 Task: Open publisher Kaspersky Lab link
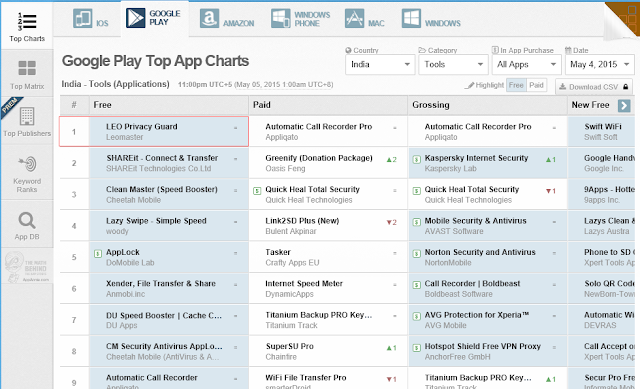tap(451, 169)
